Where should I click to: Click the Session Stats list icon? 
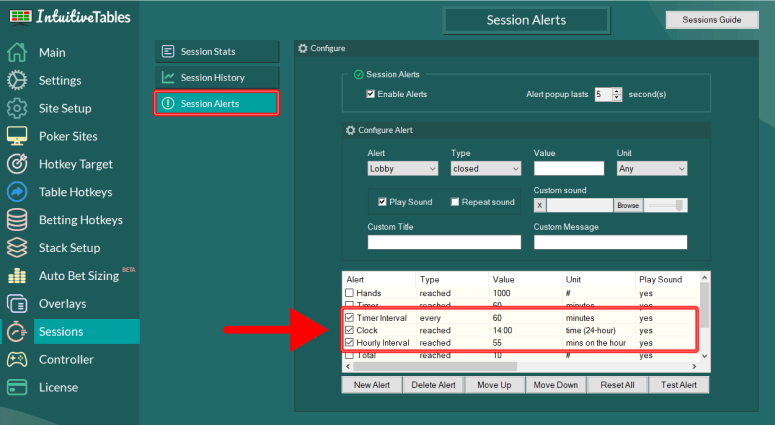point(168,51)
